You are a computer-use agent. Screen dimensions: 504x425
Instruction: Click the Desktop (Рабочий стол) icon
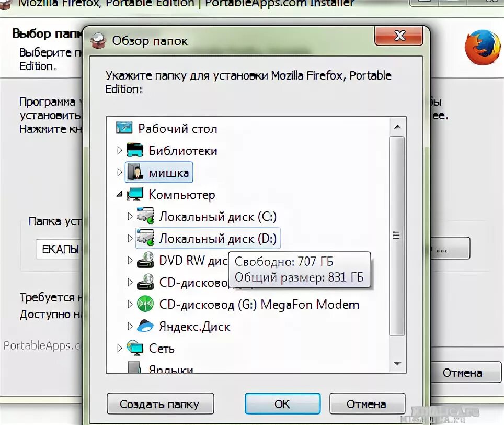click(124, 128)
